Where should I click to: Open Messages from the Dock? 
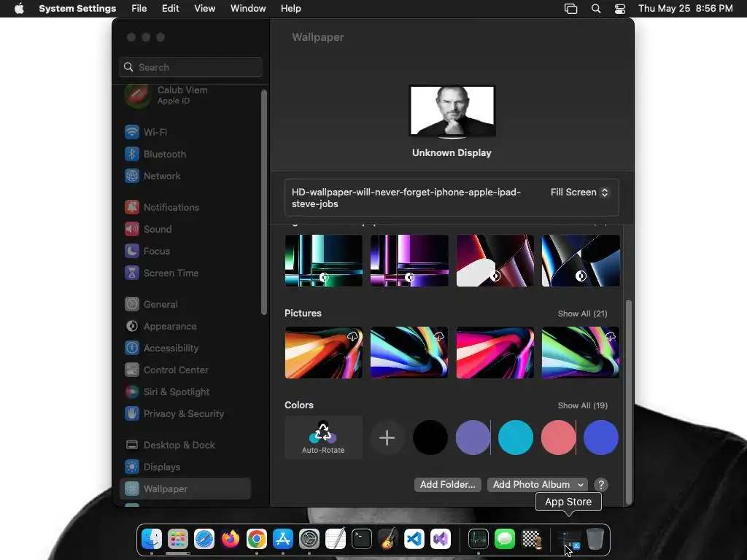(505, 539)
